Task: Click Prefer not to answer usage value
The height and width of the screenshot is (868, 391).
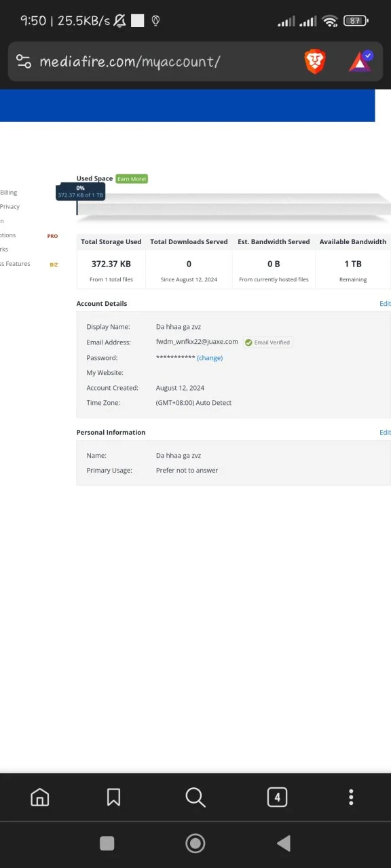Action: pyautogui.click(x=187, y=470)
